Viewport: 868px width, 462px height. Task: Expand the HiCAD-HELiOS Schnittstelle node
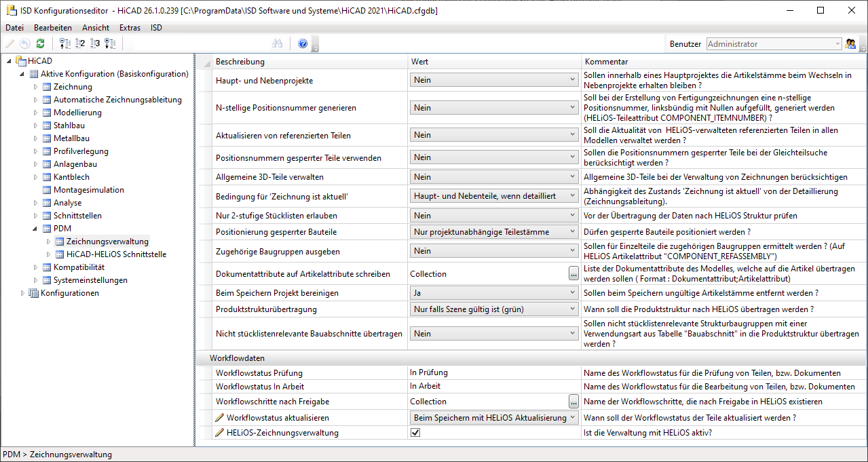[x=49, y=254]
